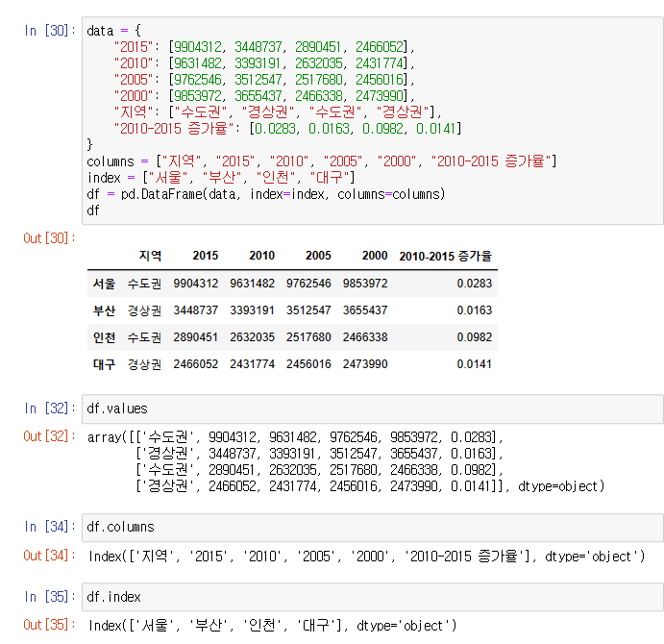Click dtype=object text in Out [32]
Image resolution: width=664 pixels, height=644 pixels.
click(561, 486)
